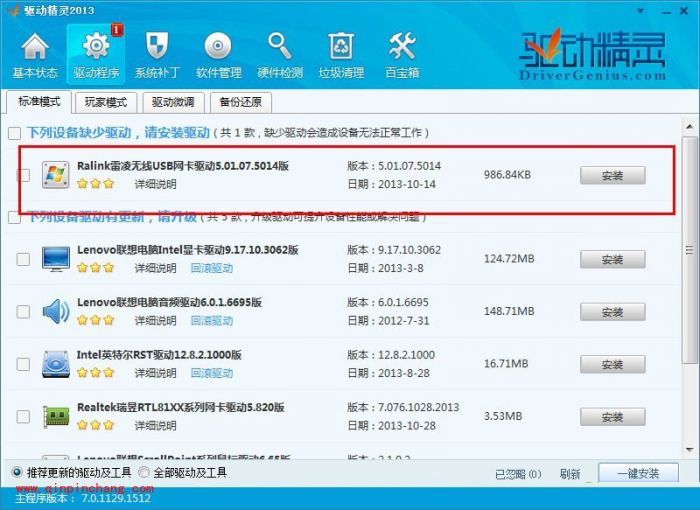Click the 986.84KB file size
Image resolution: width=700 pixels, height=510 pixels.
pos(507,175)
